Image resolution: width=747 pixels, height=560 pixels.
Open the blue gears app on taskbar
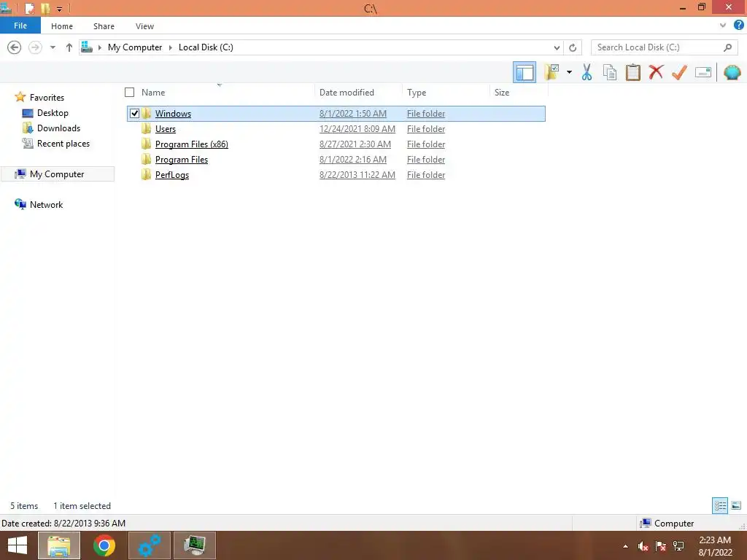pos(149,545)
